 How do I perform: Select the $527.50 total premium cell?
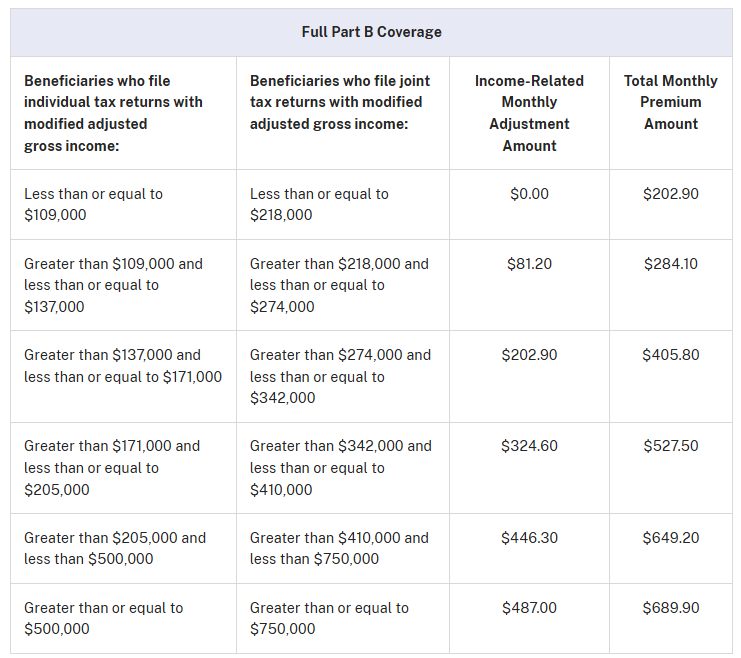(x=670, y=446)
